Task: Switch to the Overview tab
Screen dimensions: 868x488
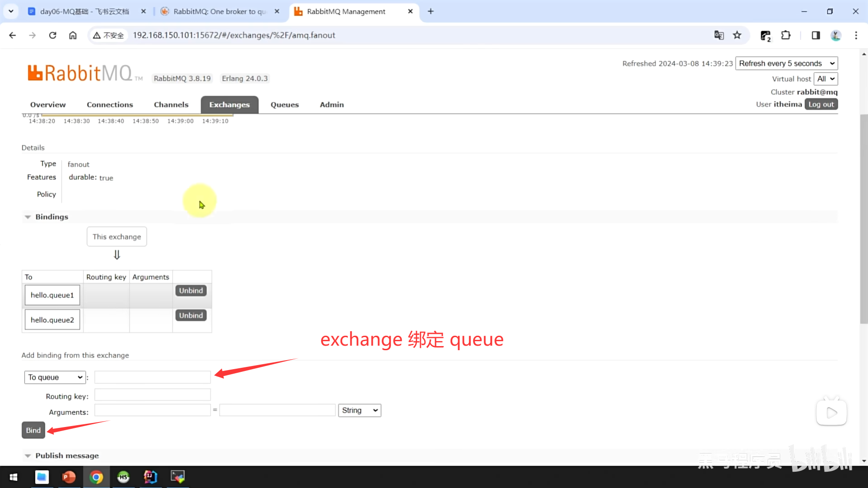Action: (x=48, y=104)
